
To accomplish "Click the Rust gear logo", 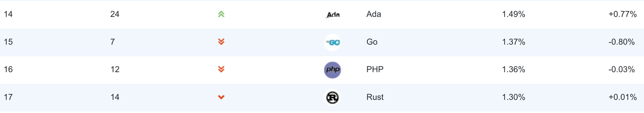I will (333, 98).
